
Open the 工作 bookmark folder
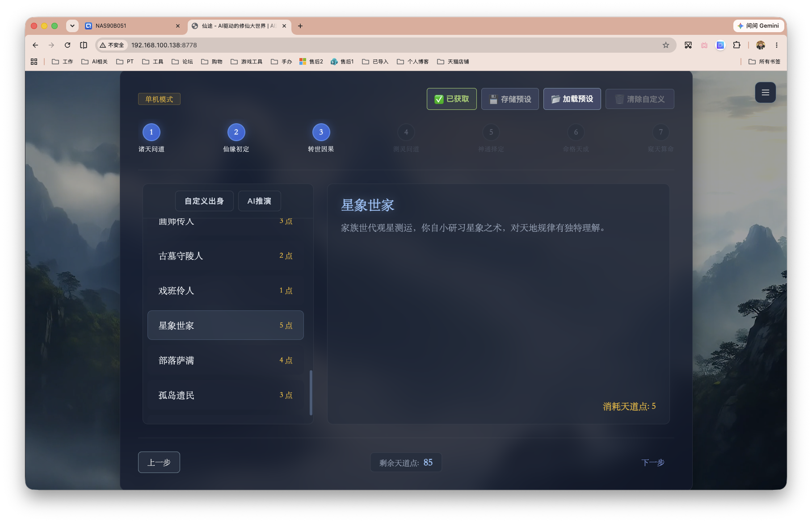pyautogui.click(x=63, y=62)
